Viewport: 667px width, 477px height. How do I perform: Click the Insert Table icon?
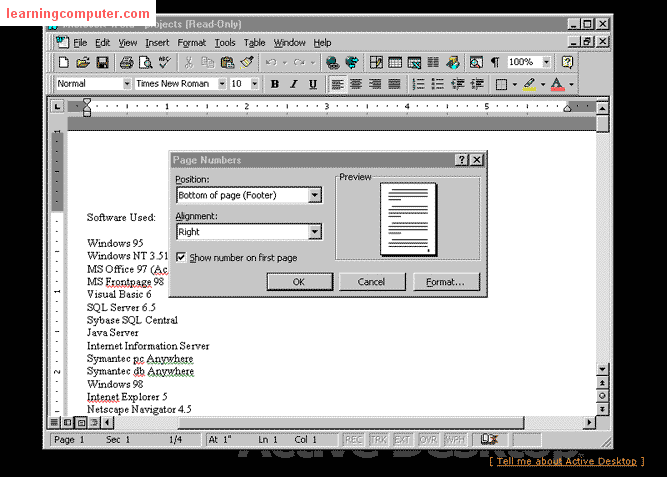[395, 63]
